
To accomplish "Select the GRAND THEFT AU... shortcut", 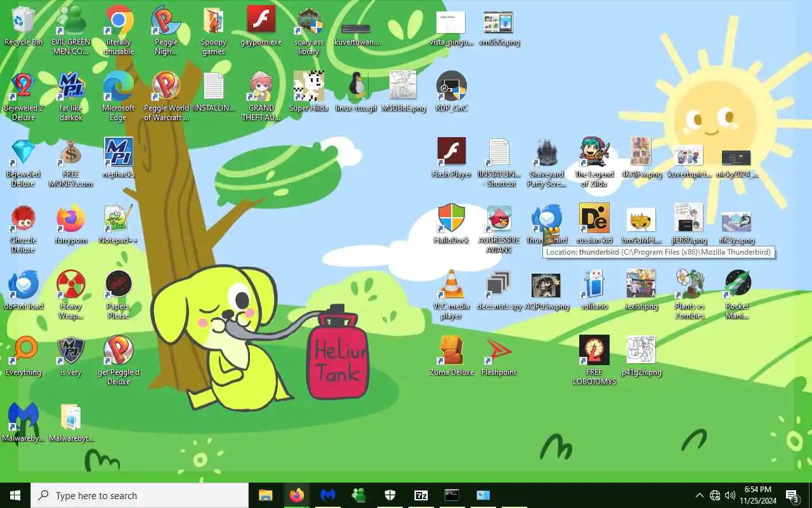I will coord(261,97).
